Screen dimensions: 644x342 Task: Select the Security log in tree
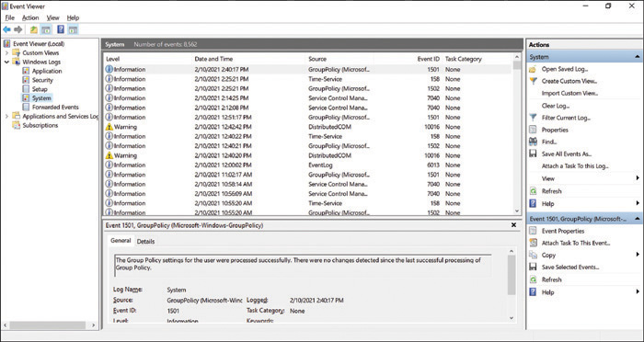[x=42, y=80]
